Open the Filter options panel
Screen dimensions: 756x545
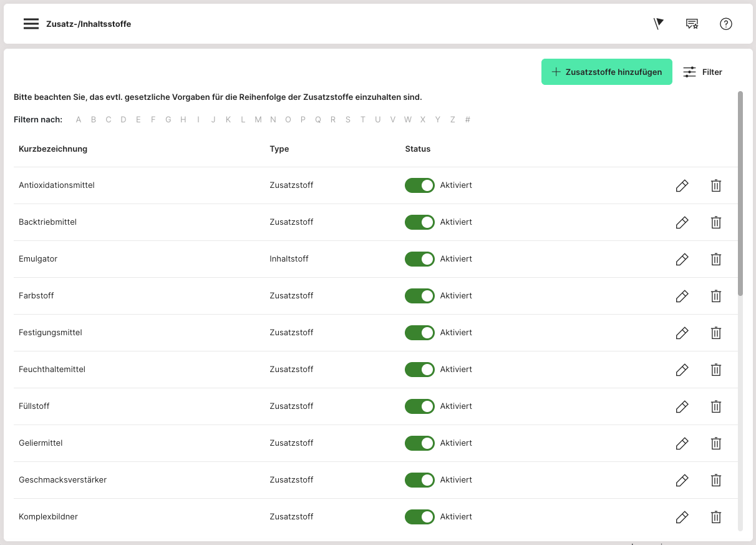click(703, 72)
